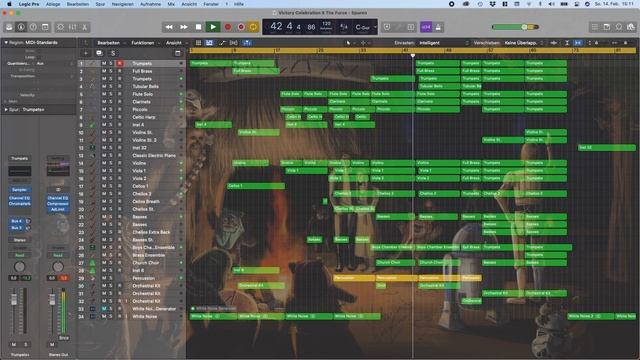Viewport: 640px width, 360px height.
Task: Click the add track plus button
Action: 86,53
